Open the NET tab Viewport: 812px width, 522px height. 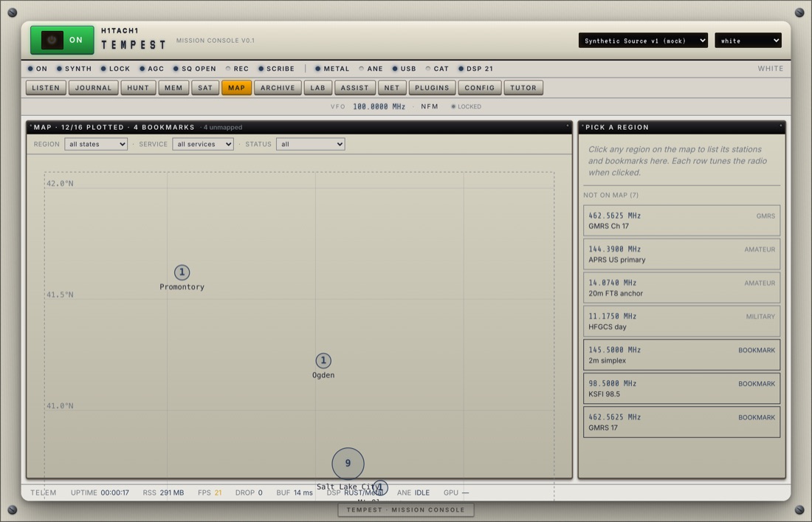pyautogui.click(x=392, y=88)
